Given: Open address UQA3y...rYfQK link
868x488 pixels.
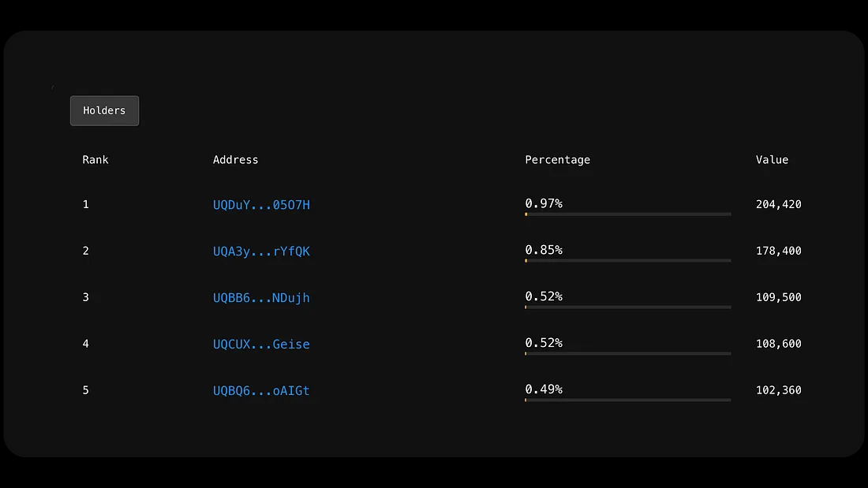Looking at the screenshot, I should pos(261,251).
